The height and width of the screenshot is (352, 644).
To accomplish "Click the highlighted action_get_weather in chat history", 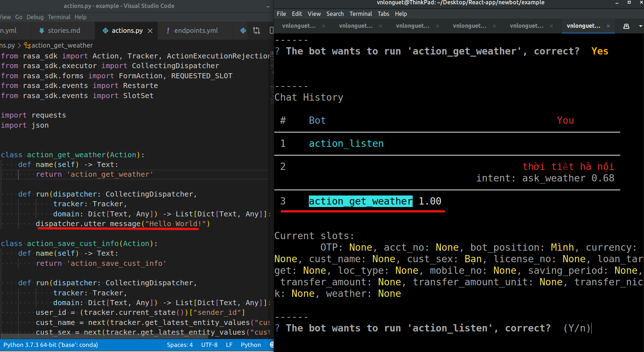I will [x=361, y=201].
